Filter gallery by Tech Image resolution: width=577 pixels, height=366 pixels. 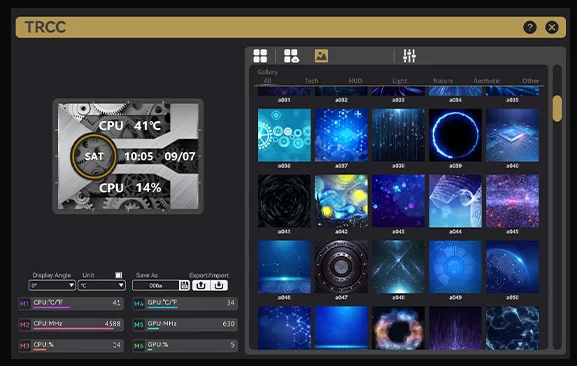pos(311,81)
